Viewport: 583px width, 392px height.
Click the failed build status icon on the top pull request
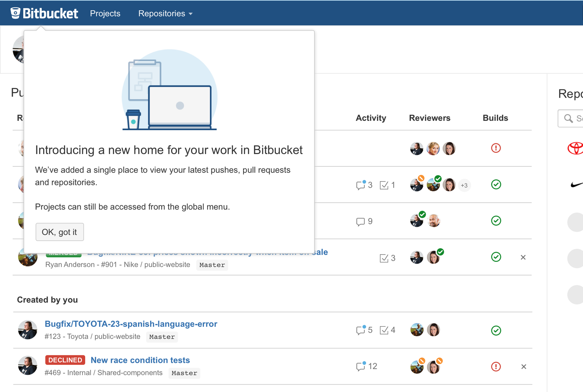point(496,148)
